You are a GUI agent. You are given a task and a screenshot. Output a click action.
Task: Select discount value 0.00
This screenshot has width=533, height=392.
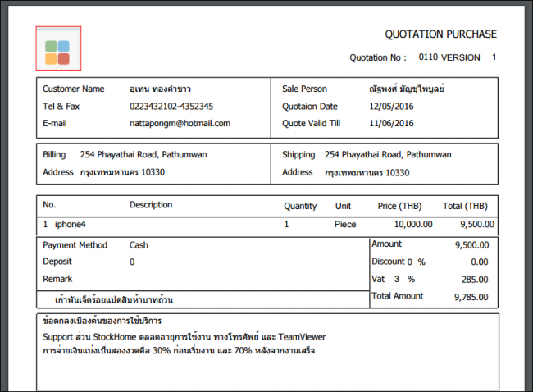[x=480, y=262]
